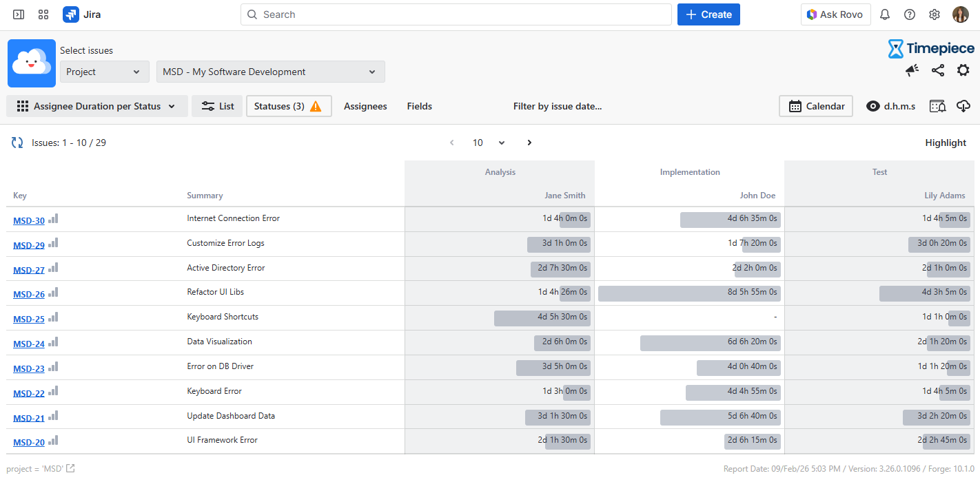Open the Fields menu item
The height and width of the screenshot is (482, 980).
pyautogui.click(x=419, y=106)
